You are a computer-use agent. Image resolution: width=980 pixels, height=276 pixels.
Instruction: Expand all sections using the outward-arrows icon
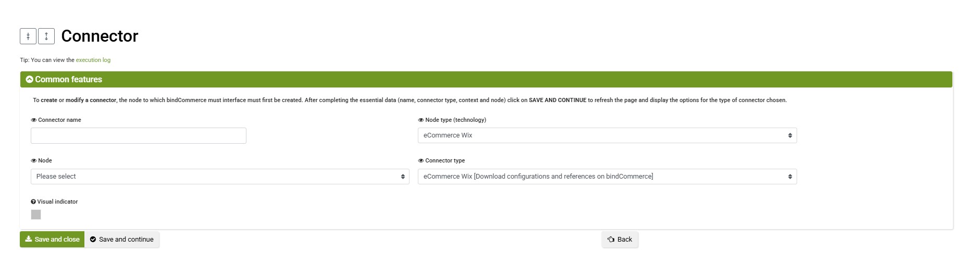pos(46,36)
